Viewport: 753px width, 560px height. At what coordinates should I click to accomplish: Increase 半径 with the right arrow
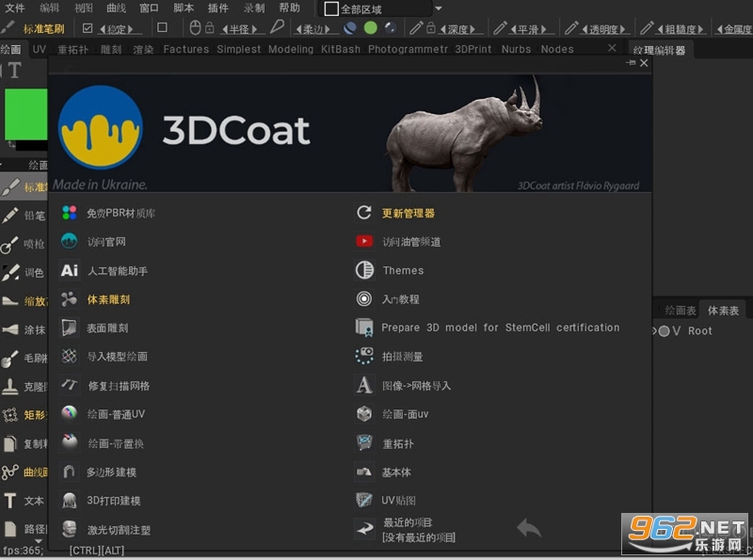254,29
